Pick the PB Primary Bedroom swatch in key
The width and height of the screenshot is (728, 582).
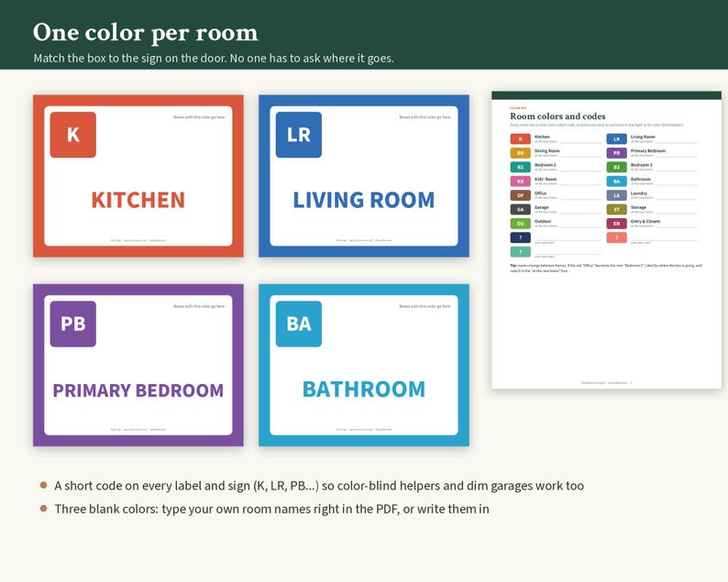click(616, 153)
